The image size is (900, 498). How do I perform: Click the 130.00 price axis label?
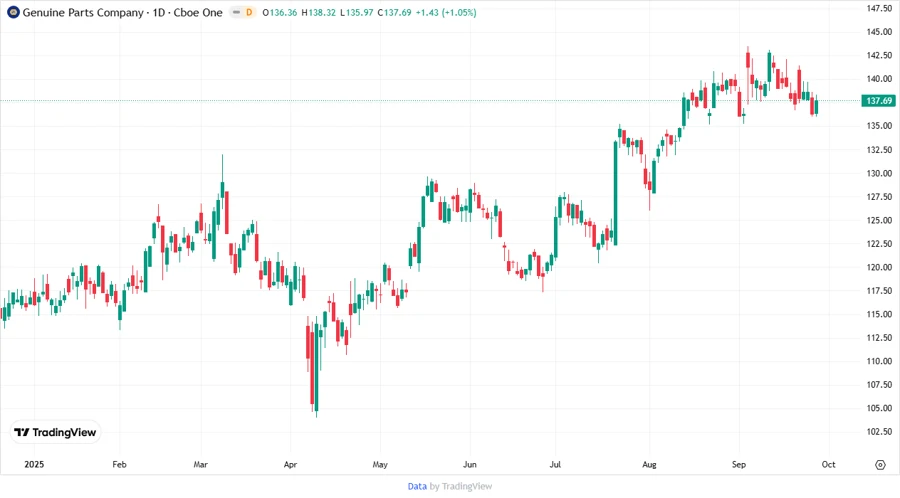coord(879,173)
